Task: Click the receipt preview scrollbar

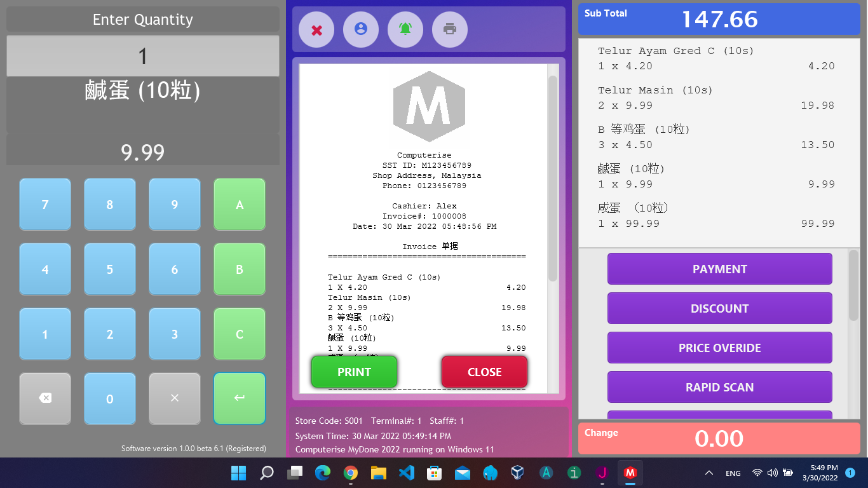Action: pos(553,178)
